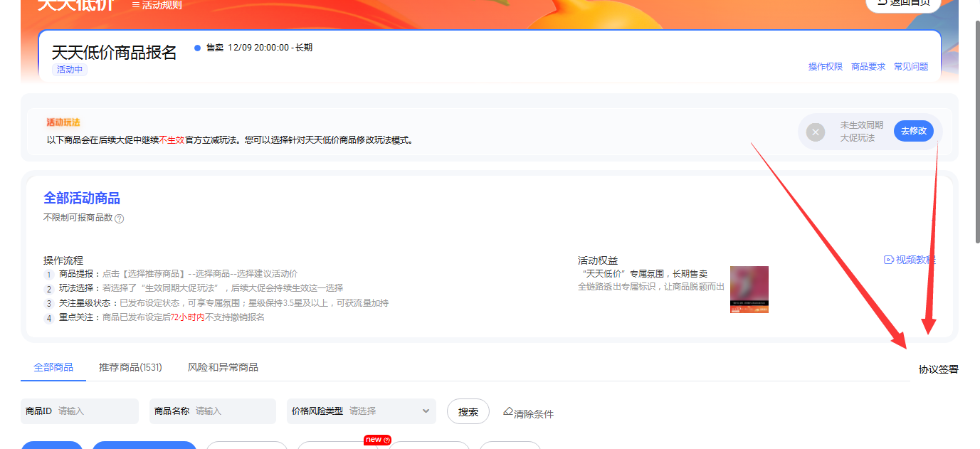This screenshot has height=449, width=980.
Task: Click the 协议签署 link
Action: pos(939,369)
